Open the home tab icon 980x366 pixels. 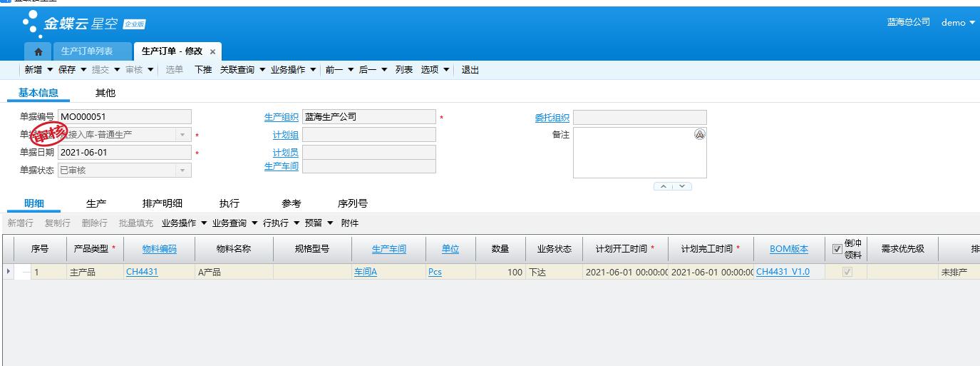[x=38, y=51]
